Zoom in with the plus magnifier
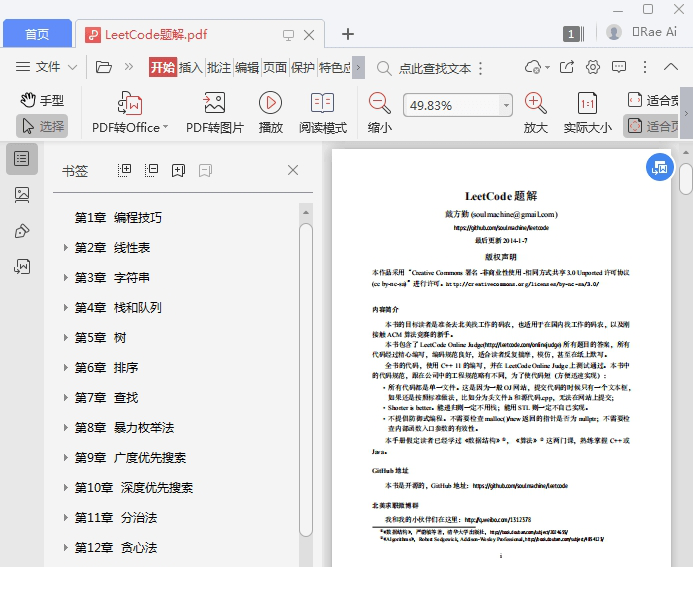 point(536,113)
